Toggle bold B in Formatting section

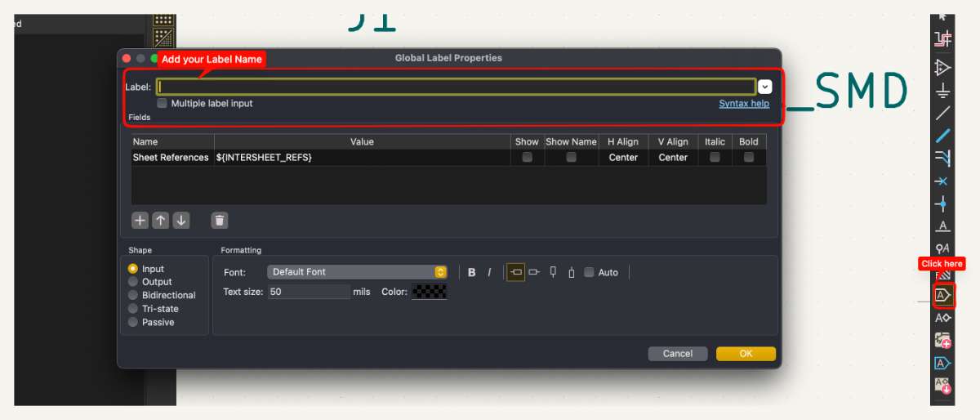click(471, 272)
